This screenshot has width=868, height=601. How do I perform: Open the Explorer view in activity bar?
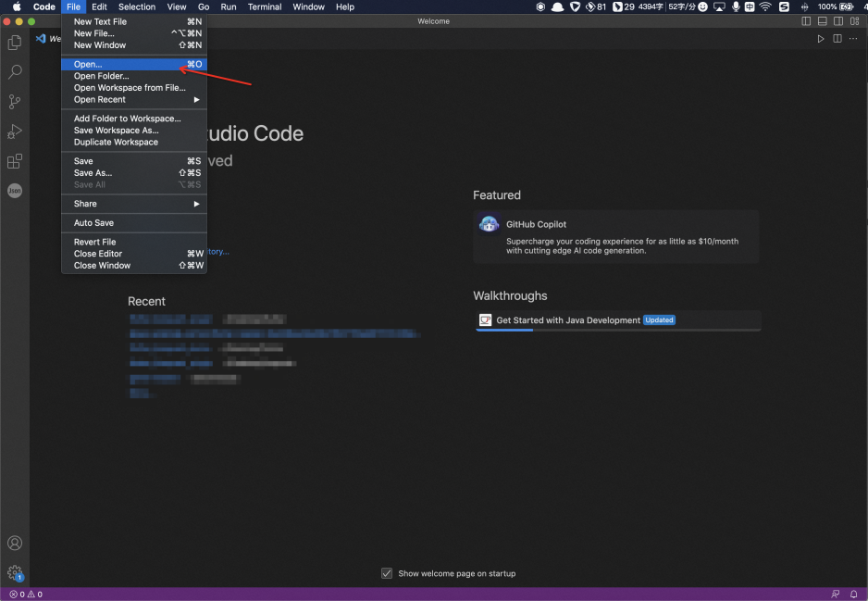point(15,43)
